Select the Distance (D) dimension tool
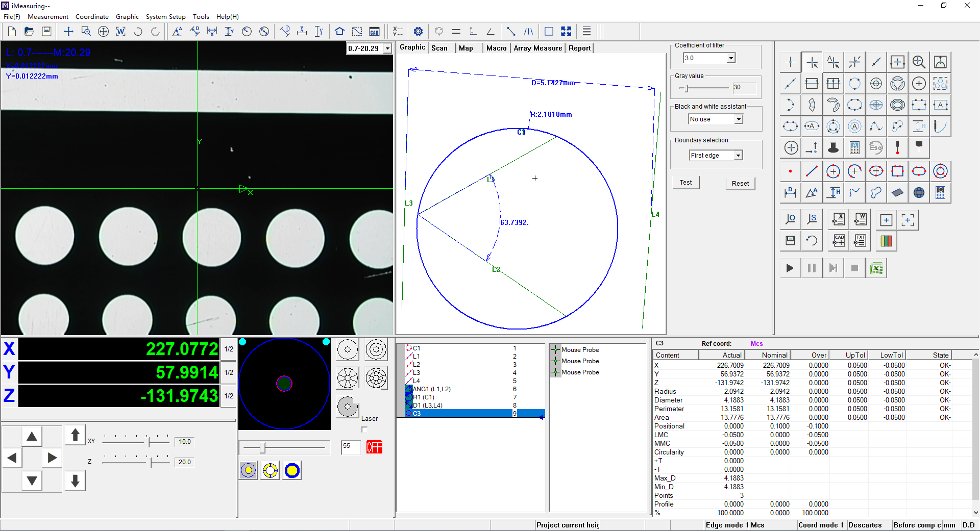980x531 pixels. click(790, 193)
